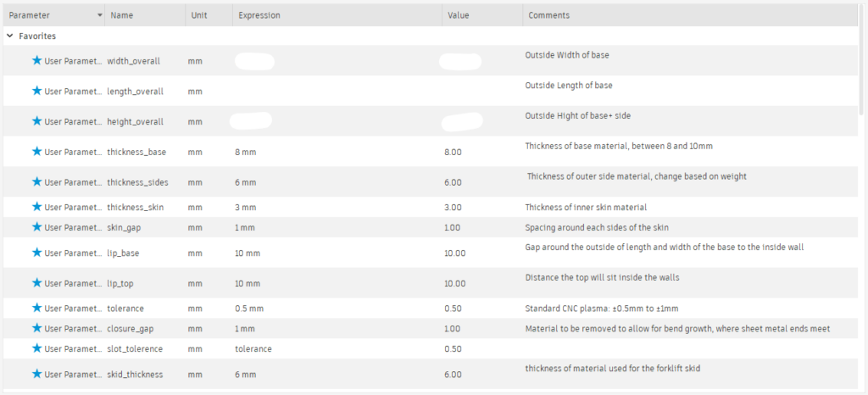868x395 pixels.
Task: Click the Comments column header
Action: [548, 15]
